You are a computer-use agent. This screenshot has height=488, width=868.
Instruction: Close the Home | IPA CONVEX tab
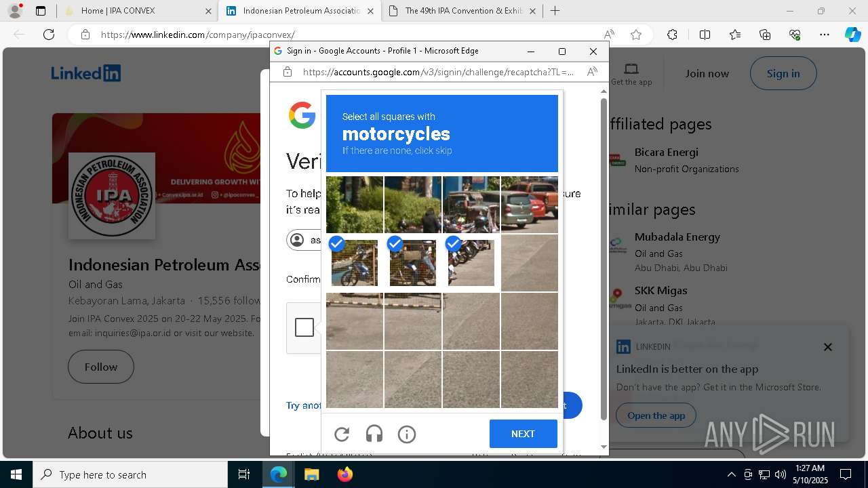(208, 11)
